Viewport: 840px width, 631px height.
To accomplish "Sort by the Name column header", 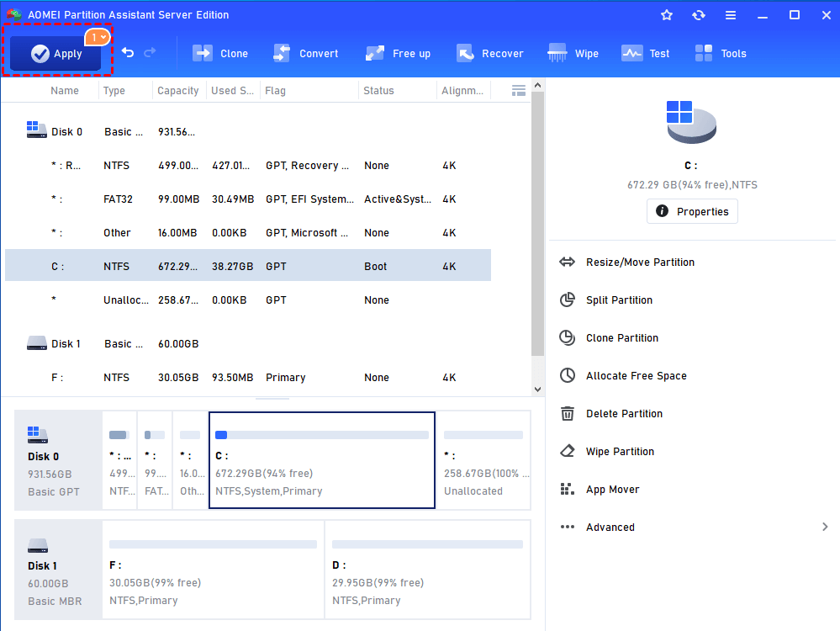I will [64, 91].
